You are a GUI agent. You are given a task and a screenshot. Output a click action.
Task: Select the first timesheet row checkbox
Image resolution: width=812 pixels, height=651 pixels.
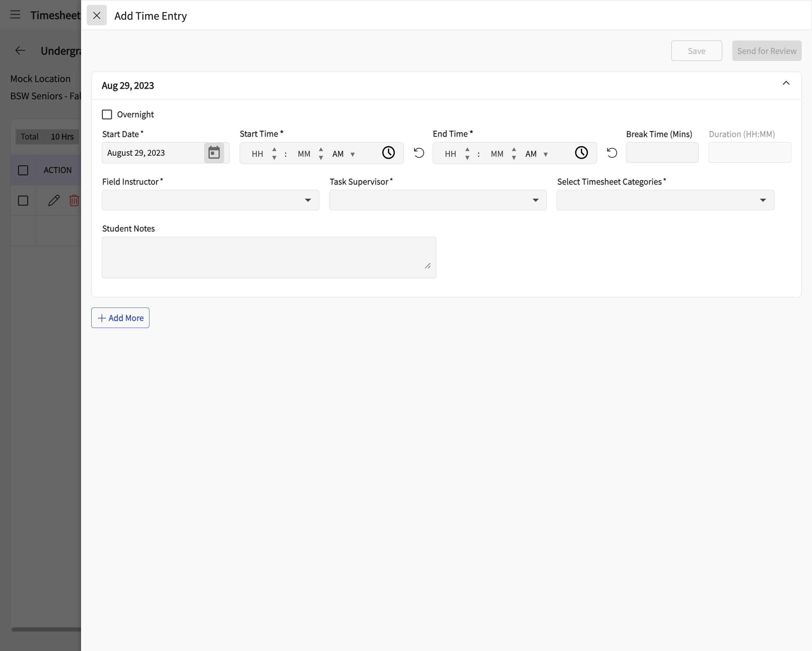(23, 201)
